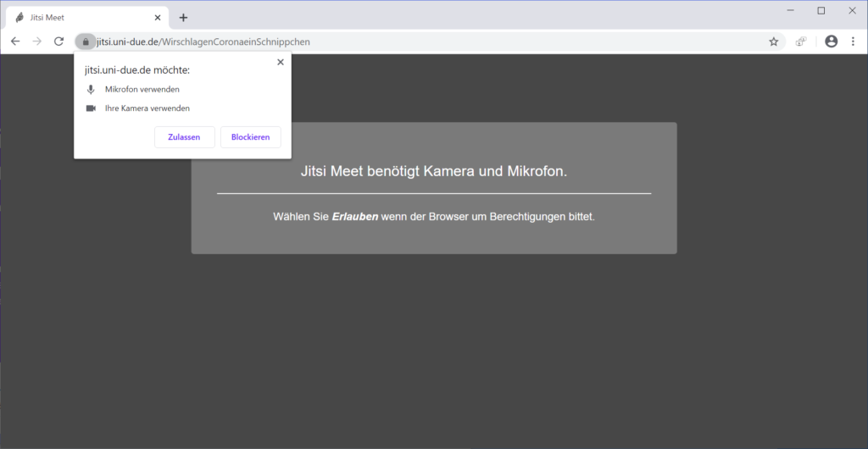
Task: Open the Chrome three-dot menu
Action: [x=853, y=42]
